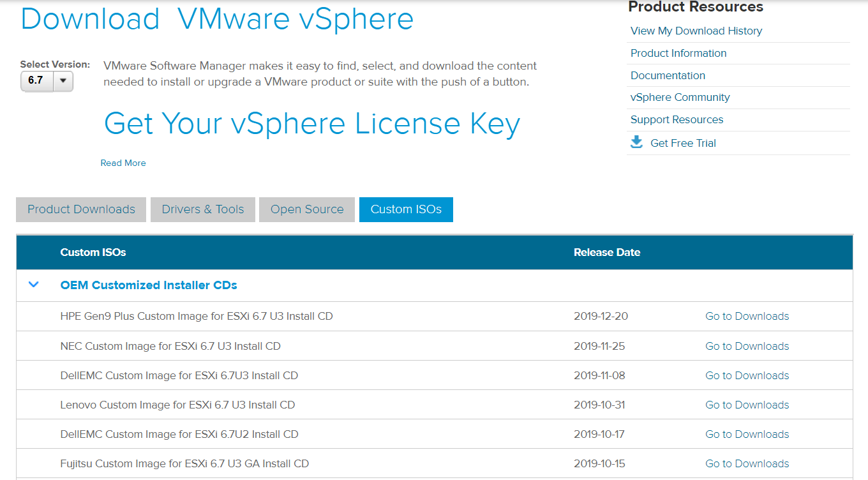Go to Downloads for Lenovo Custom Image
The image size is (868, 480).
[747, 405]
